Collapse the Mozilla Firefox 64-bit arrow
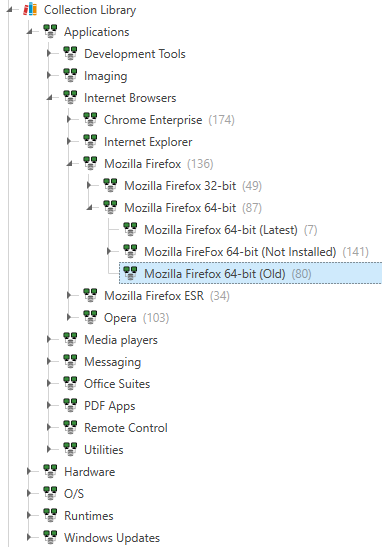382x547 pixels. pyautogui.click(x=90, y=208)
